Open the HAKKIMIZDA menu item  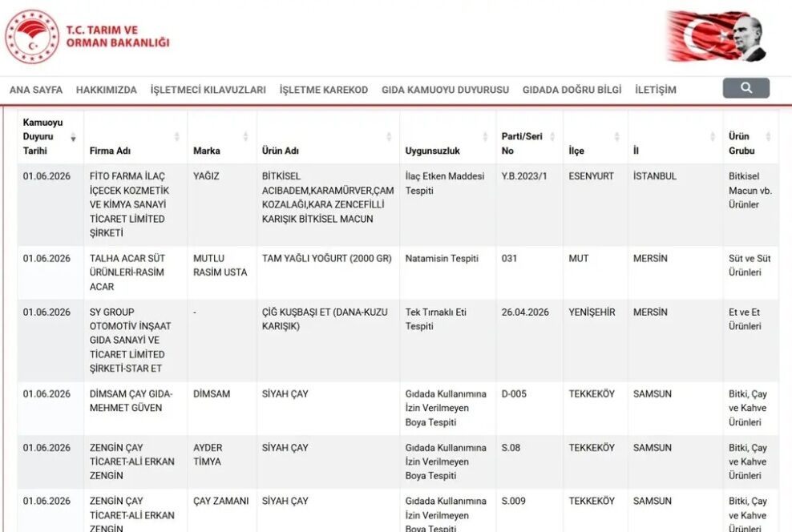coord(107,90)
